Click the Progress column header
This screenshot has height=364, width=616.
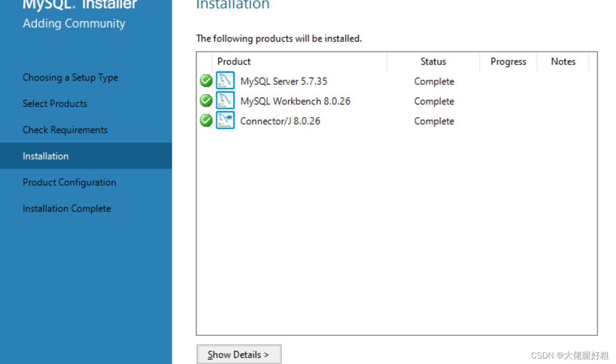click(508, 62)
